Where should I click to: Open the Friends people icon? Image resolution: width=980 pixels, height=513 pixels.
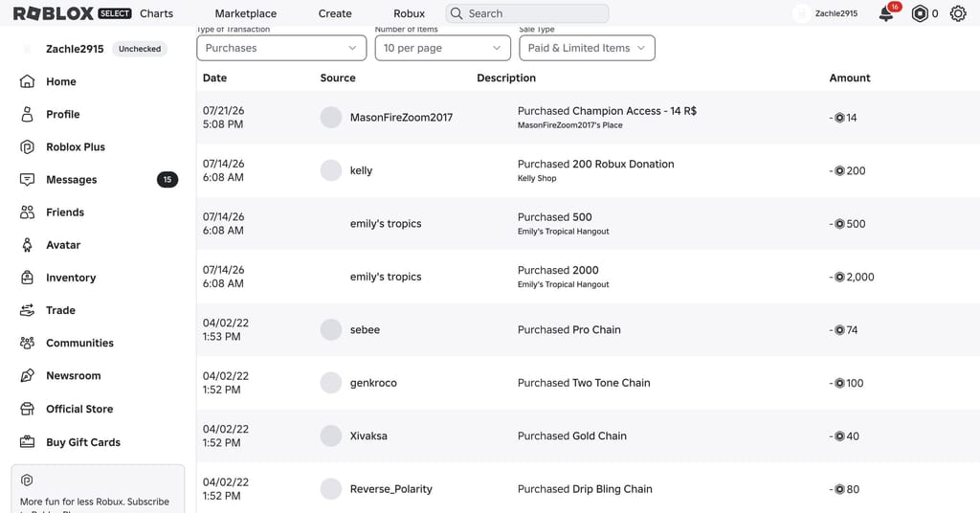(27, 212)
